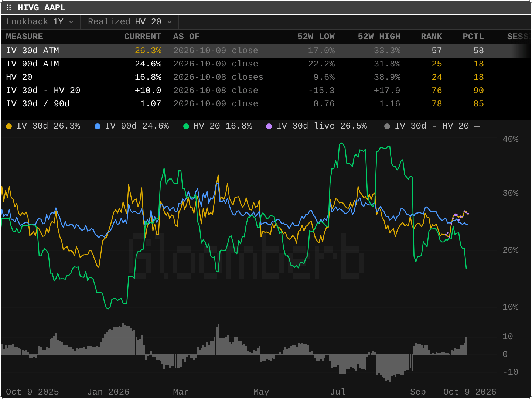Toggle the IV 30d - HV 20 gray legend
The width and height of the screenshot is (532, 399).
click(432, 126)
